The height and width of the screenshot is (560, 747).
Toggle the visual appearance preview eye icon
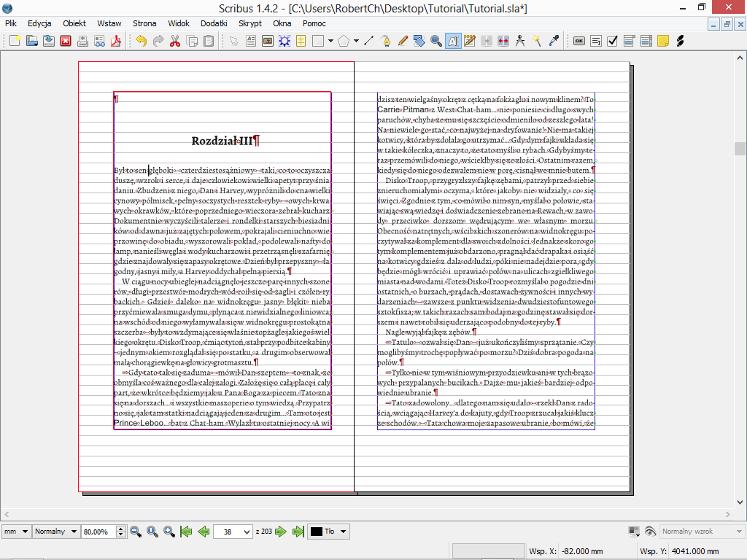(x=650, y=532)
